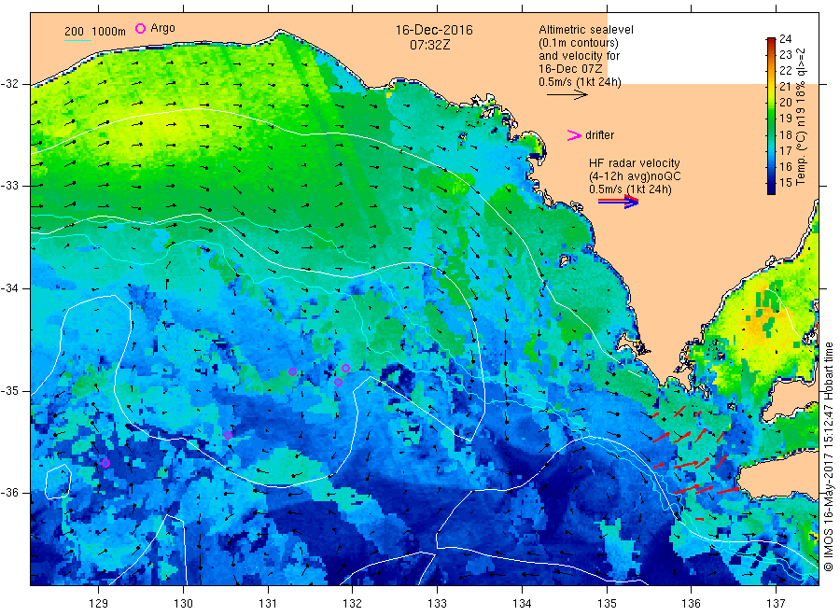This screenshot has width=840, height=616.
Task: Click the '200 1000m' depth legend text
Action: pyautogui.click(x=95, y=32)
